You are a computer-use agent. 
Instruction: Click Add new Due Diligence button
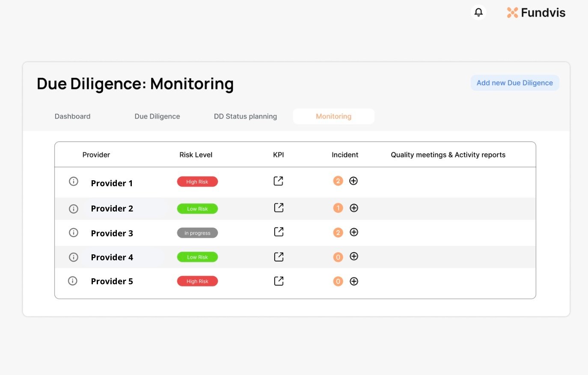(514, 83)
